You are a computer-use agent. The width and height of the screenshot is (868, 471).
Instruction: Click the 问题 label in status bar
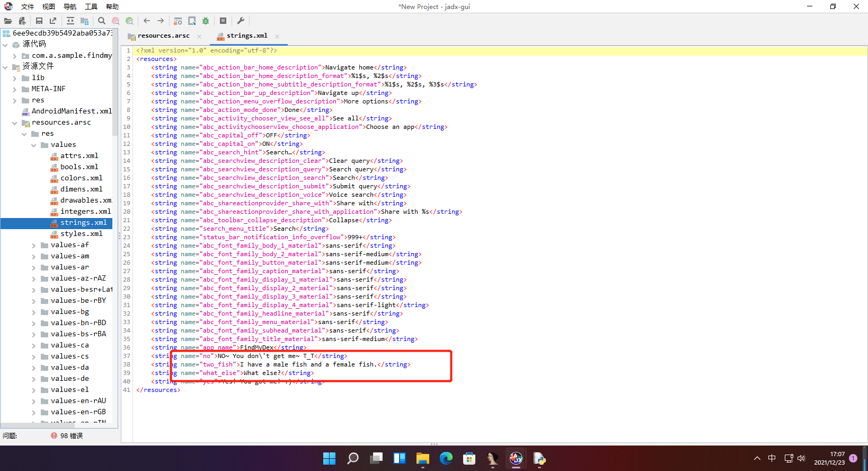click(x=10, y=435)
